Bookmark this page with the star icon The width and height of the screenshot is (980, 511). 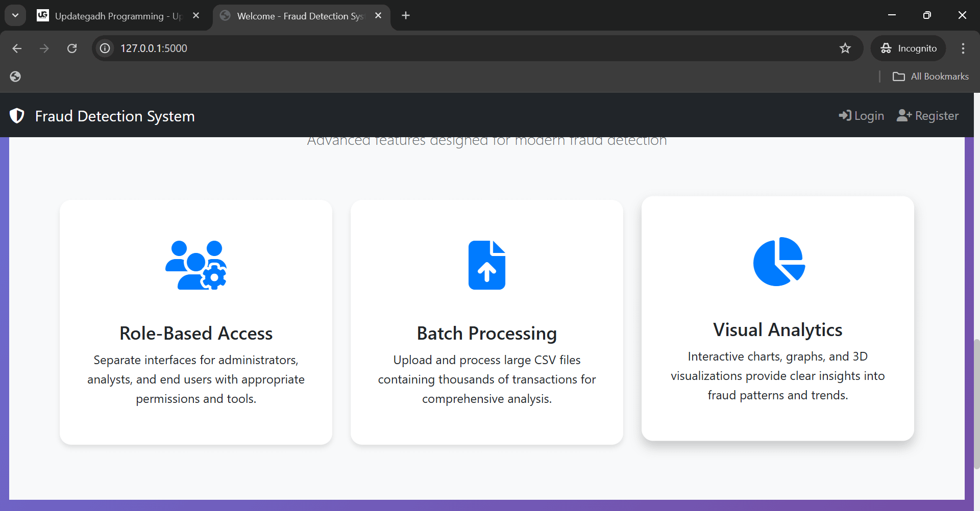tap(845, 48)
